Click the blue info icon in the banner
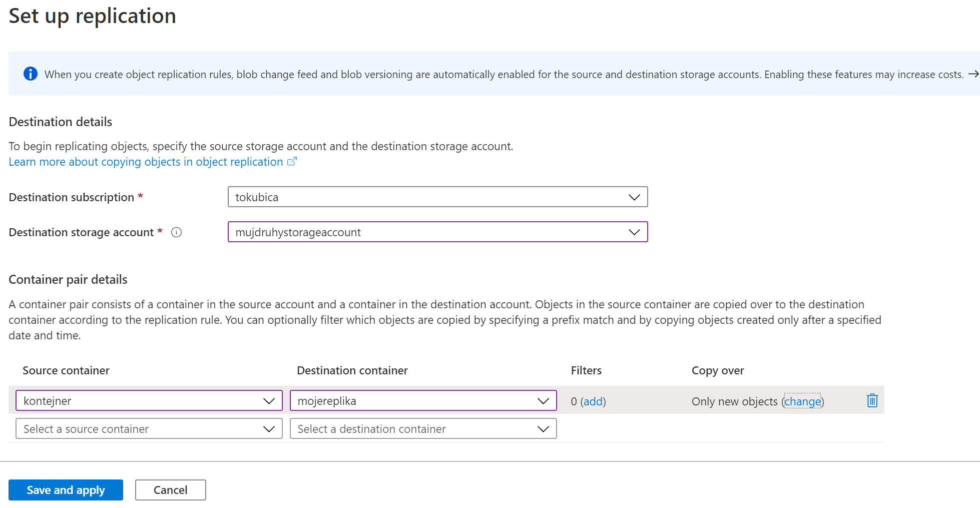The height and width of the screenshot is (508, 980). (x=31, y=74)
